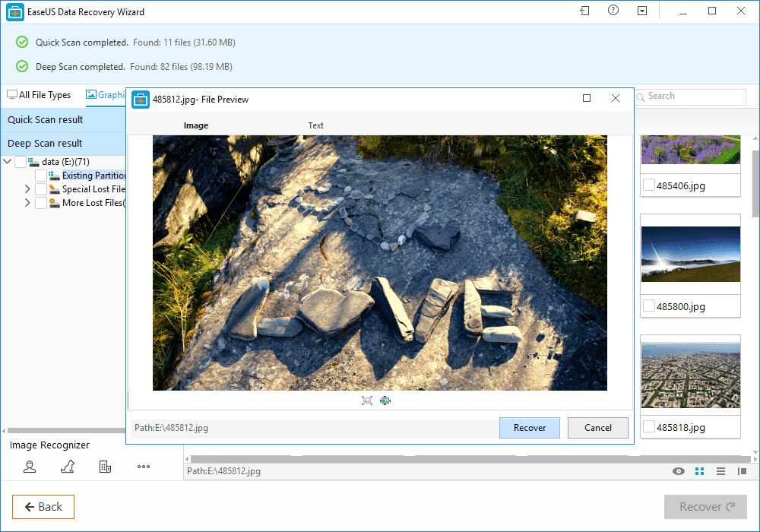Toggle the preview eye icon
760x532 pixels.
pyautogui.click(x=679, y=471)
